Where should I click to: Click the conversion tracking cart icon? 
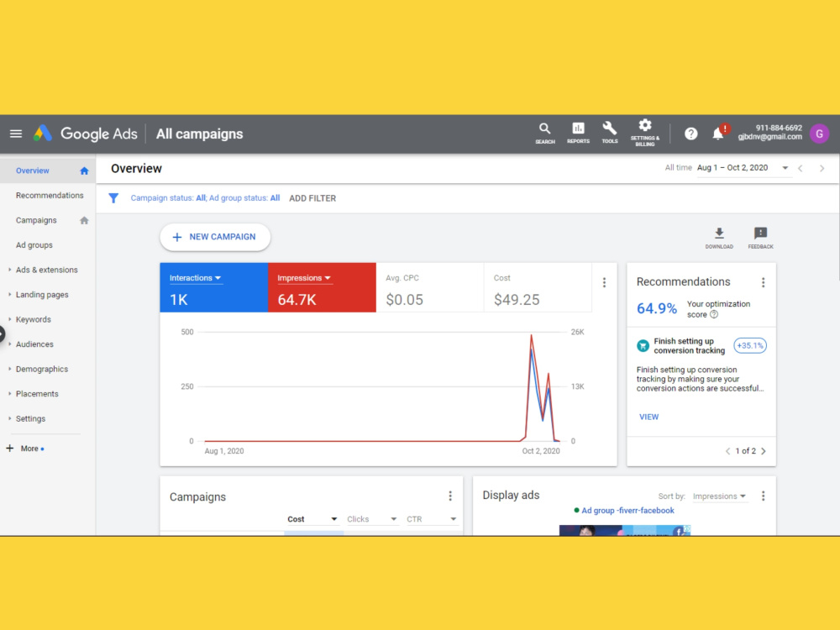coord(643,345)
